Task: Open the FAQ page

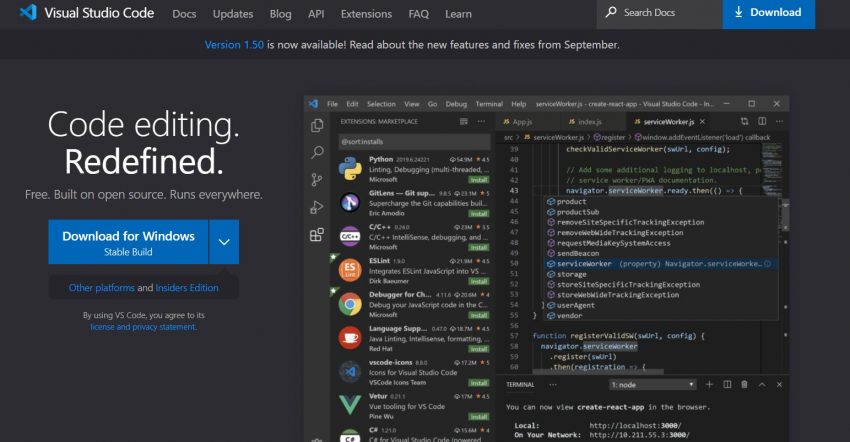Action: pyautogui.click(x=418, y=14)
